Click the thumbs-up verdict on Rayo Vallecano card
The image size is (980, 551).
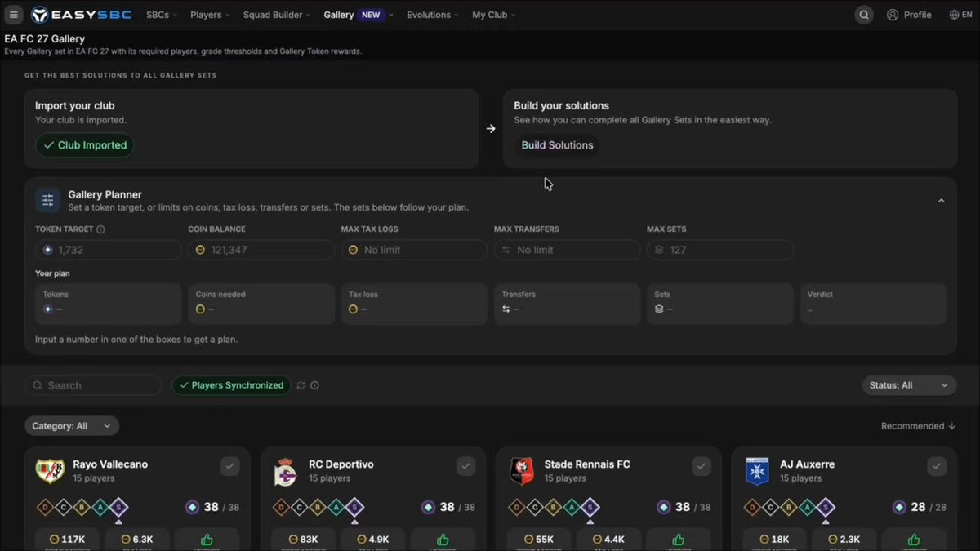coord(207,540)
